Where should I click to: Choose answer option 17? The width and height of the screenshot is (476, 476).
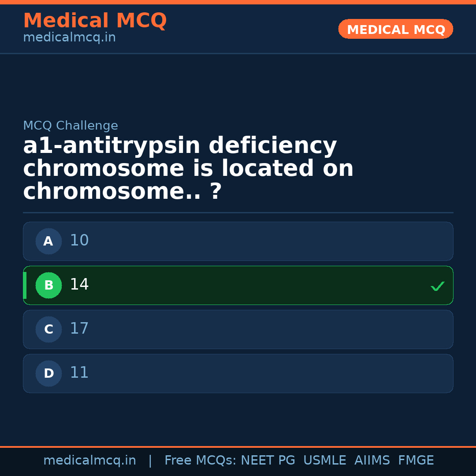80,329
